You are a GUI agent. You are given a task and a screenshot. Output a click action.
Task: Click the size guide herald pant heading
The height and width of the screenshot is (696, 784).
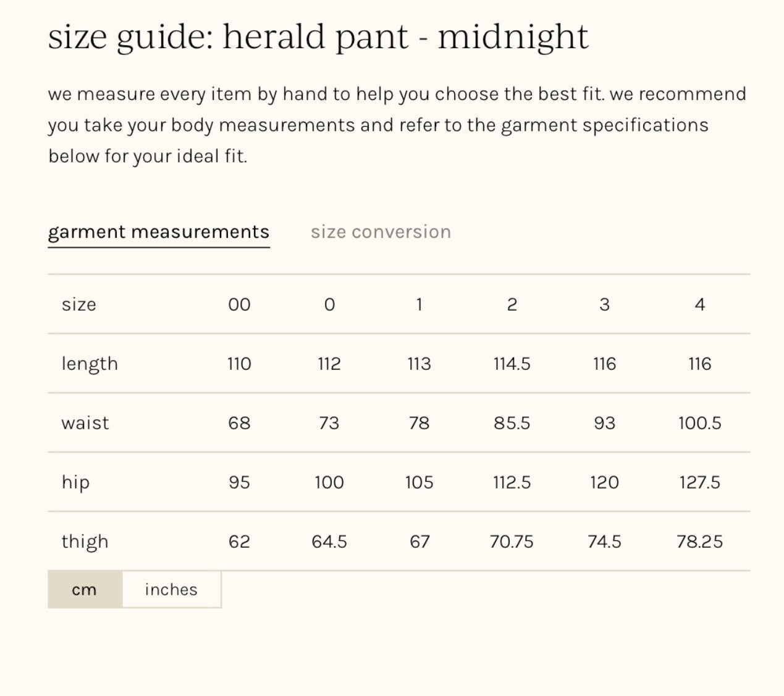pyautogui.click(x=318, y=37)
